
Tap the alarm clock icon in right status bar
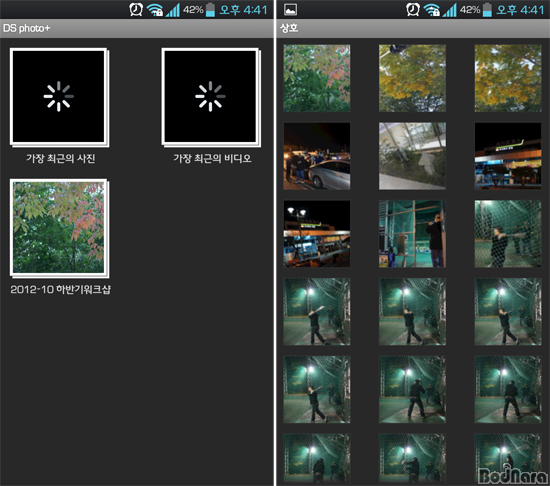[x=412, y=9]
